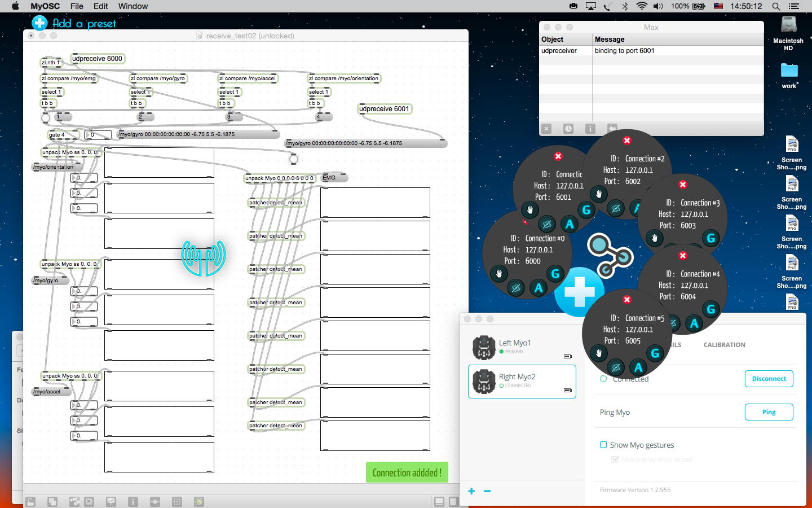The height and width of the screenshot is (508, 812).
Task: Open the MyOSC application menu
Action: click(45, 6)
